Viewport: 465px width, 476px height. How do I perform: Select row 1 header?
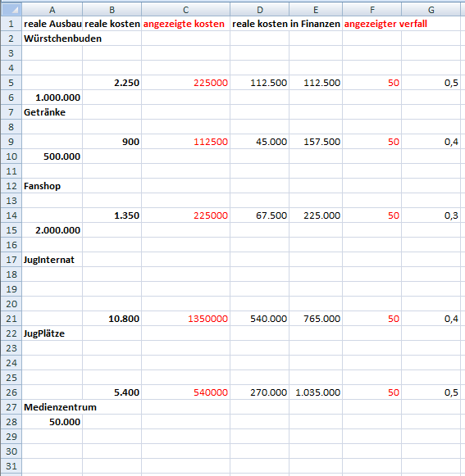tap(11, 24)
